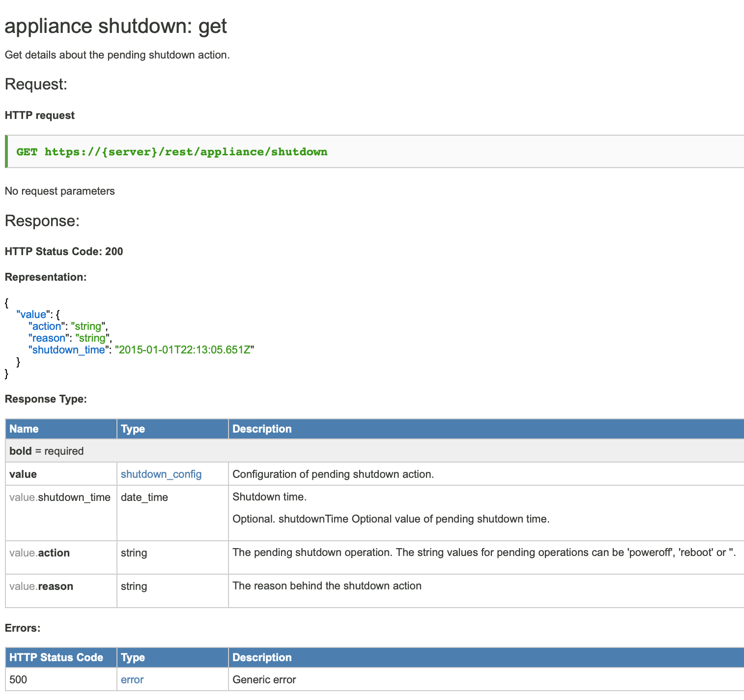Click the value.shutdown_time name cell

(x=60, y=497)
